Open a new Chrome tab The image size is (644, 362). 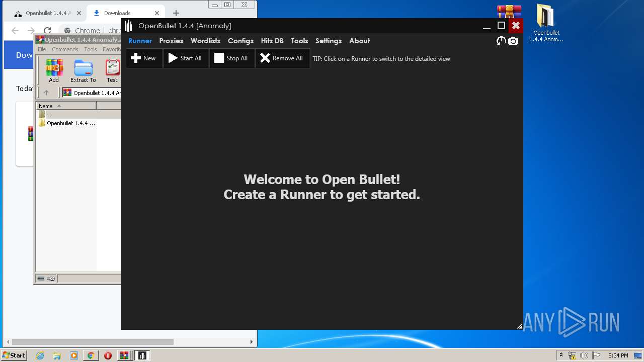[x=176, y=13]
